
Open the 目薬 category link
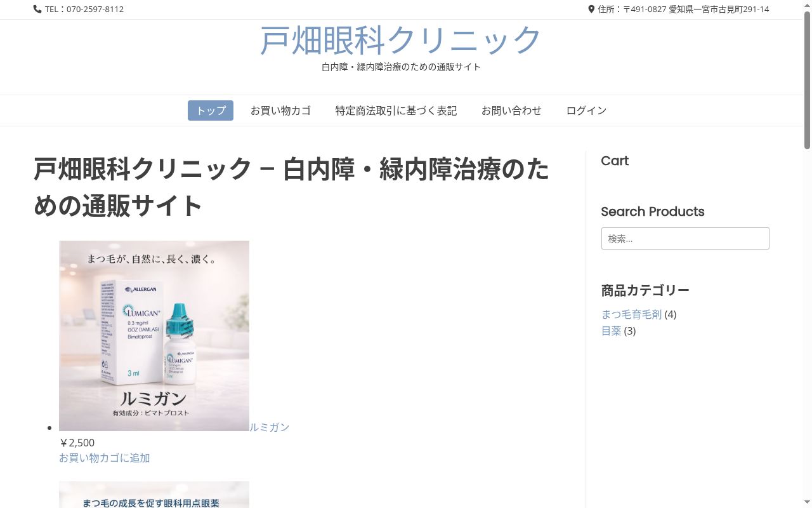(611, 331)
